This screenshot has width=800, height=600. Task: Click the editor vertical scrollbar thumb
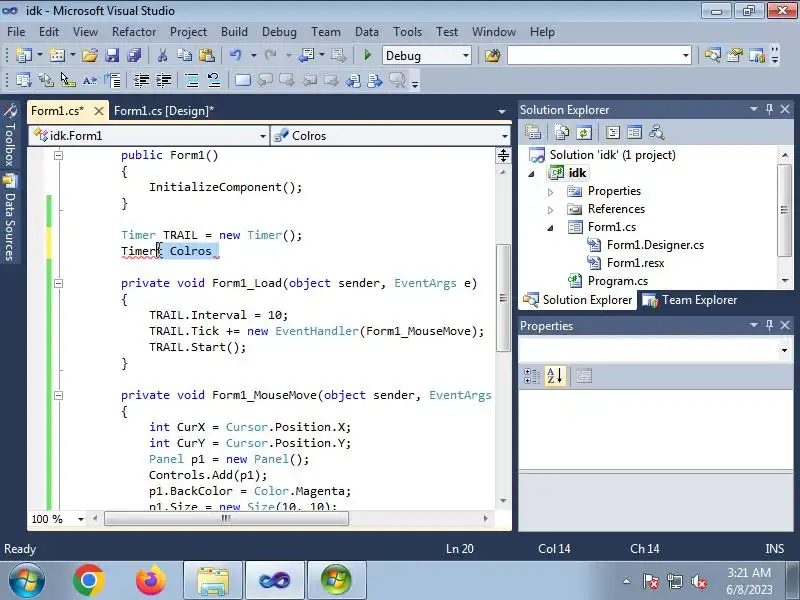tap(503, 298)
